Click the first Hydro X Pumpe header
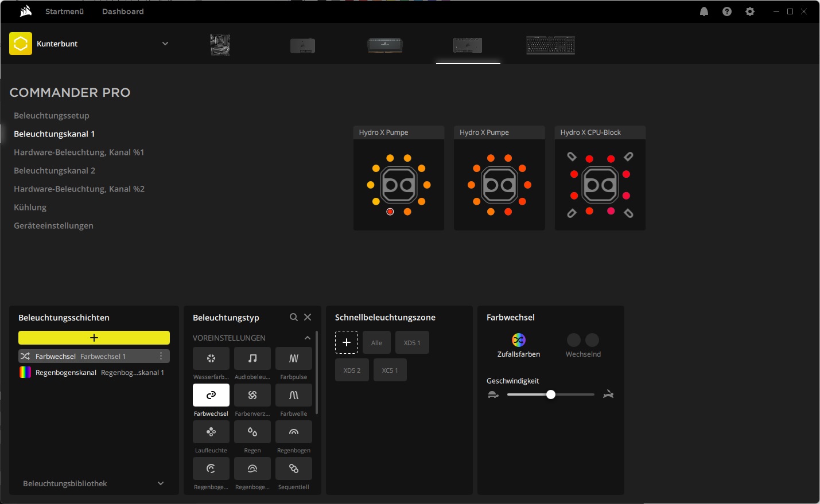Viewport: 820px width, 504px height. pos(399,132)
